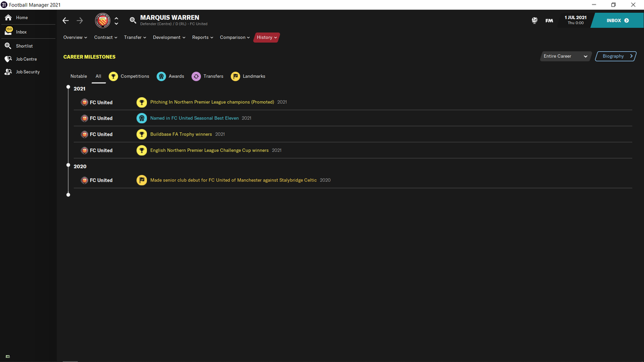This screenshot has width=644, height=362.
Task: Click trophy icon for Northern Premier League champions
Action: pyautogui.click(x=142, y=102)
